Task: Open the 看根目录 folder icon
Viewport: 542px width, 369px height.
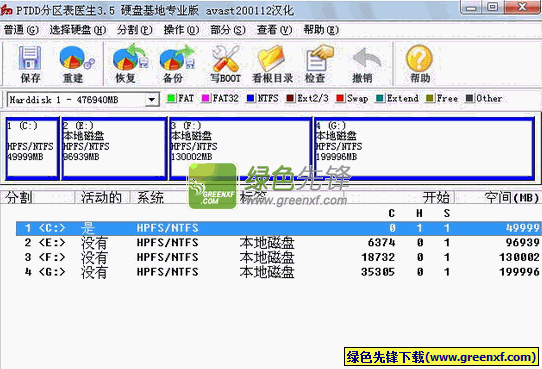Action: tap(271, 58)
